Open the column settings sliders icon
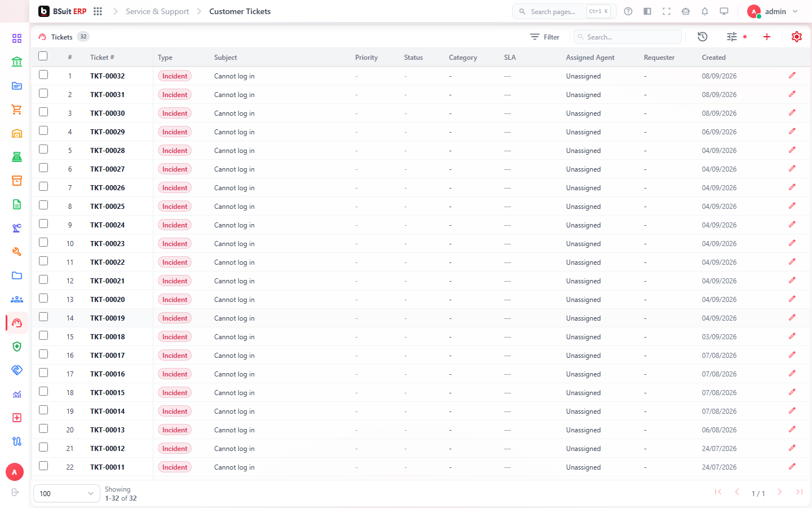This screenshot has width=812, height=508. pos(732,37)
